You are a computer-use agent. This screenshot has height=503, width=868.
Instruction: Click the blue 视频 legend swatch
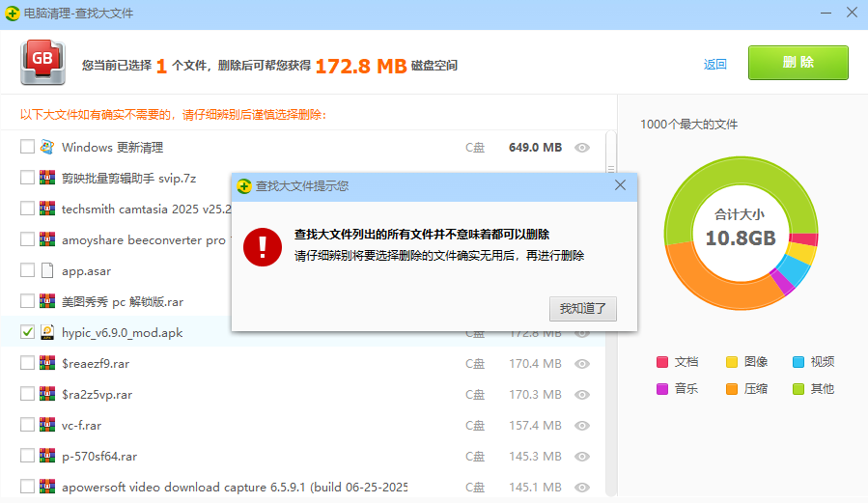798,362
